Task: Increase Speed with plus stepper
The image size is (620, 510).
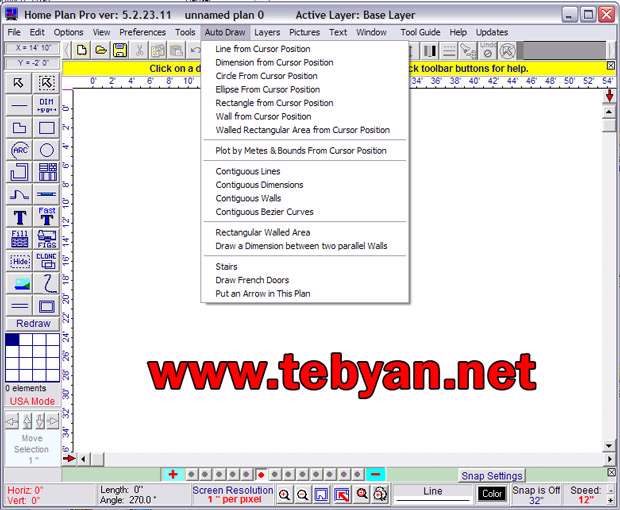Action: pos(611,500)
